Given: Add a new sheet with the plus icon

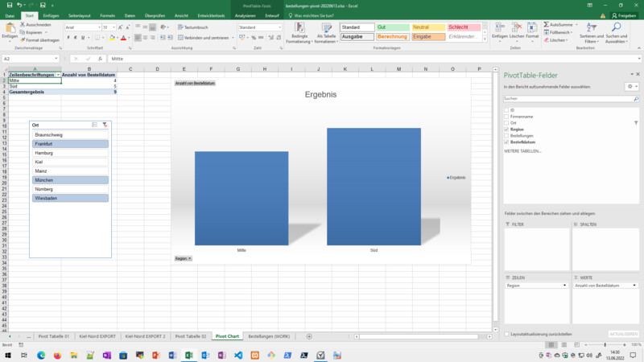Looking at the screenshot, I should click(x=309, y=336).
